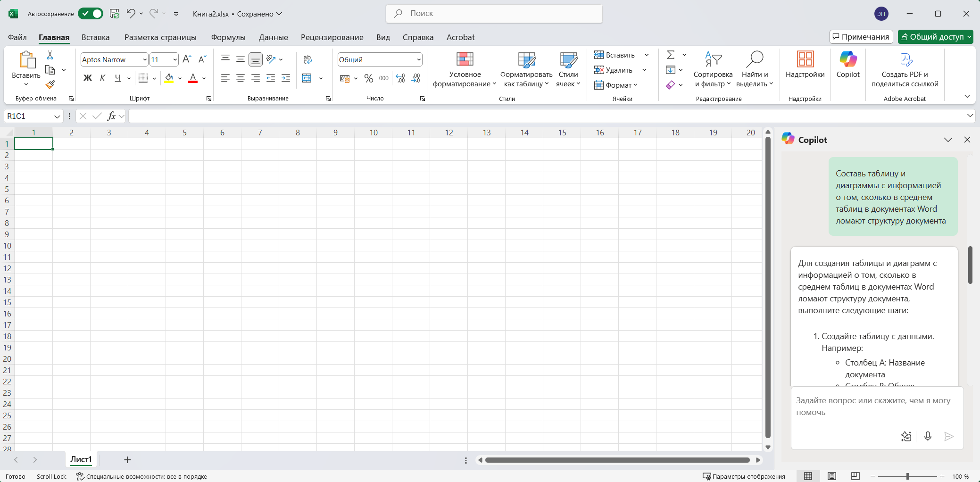The image size is (980, 482).
Task: Switch to the Вставка tab
Action: click(95, 37)
